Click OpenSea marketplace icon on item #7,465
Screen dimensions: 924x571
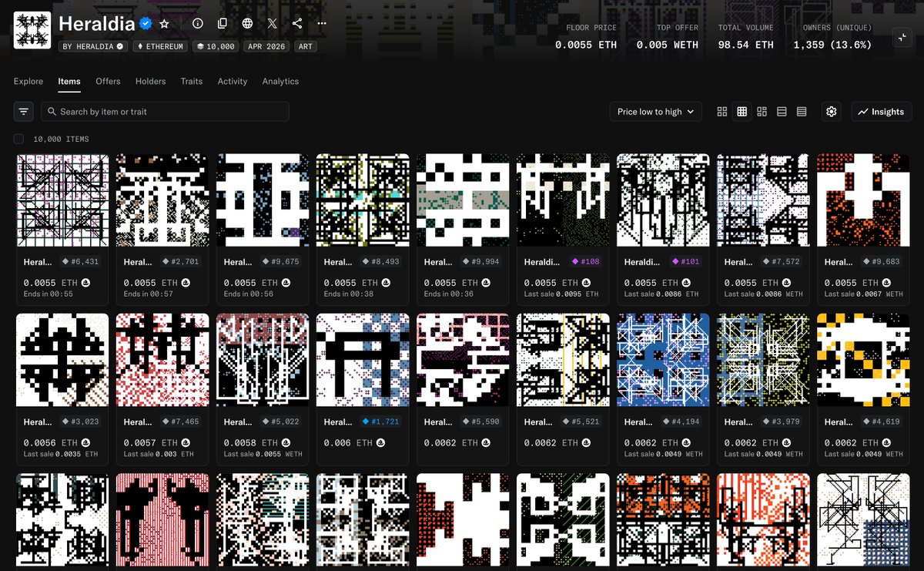186,443
